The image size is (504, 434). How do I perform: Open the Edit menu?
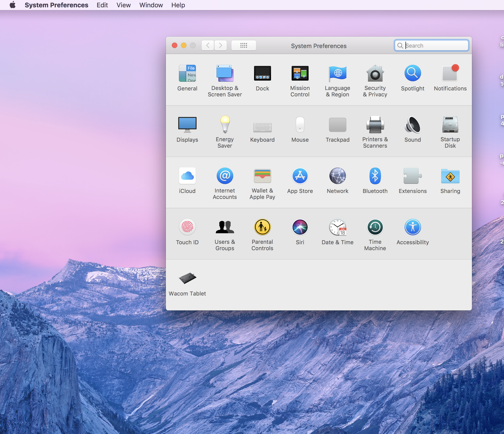pos(102,5)
